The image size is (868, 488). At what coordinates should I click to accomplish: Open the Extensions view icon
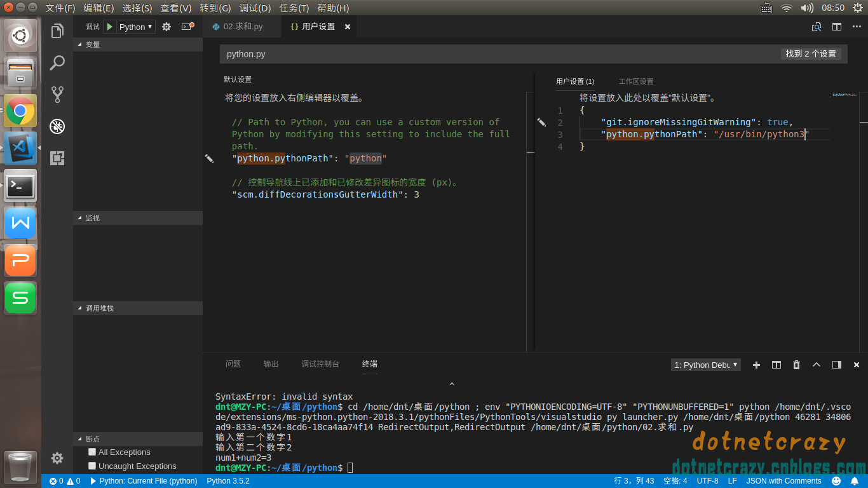[57, 158]
